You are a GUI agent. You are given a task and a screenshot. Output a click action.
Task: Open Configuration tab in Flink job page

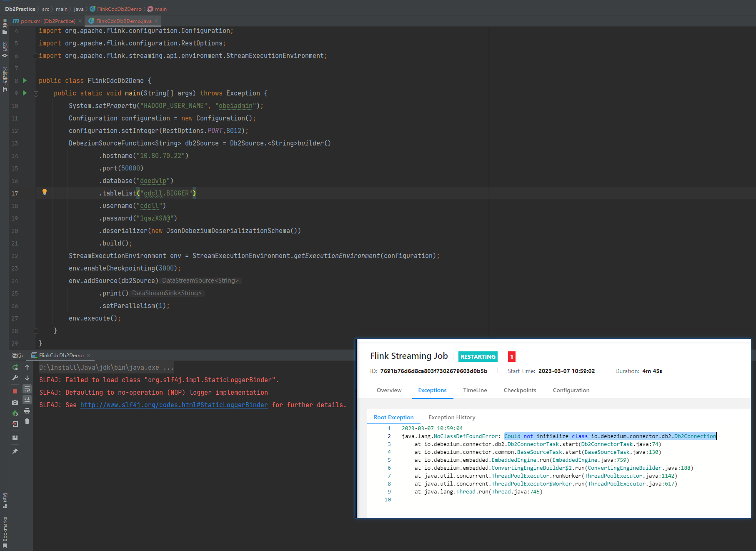(571, 390)
